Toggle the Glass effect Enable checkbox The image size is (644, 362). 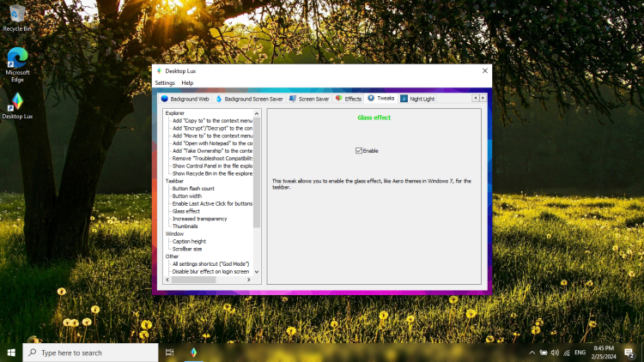(x=359, y=151)
